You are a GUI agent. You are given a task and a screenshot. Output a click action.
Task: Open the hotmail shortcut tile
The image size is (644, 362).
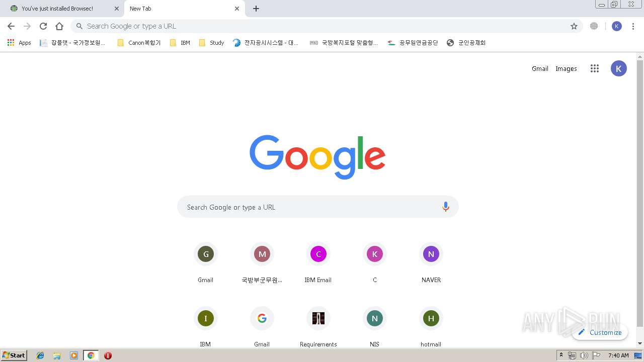(x=431, y=327)
